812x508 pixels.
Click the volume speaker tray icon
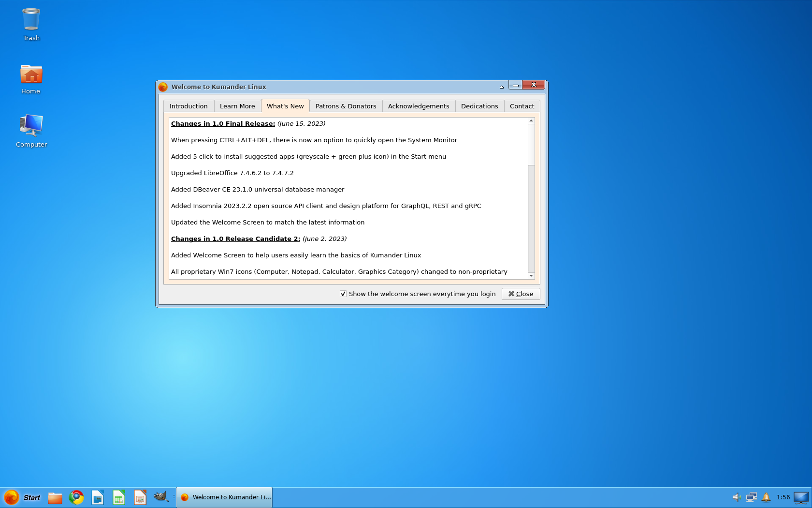[x=737, y=497]
